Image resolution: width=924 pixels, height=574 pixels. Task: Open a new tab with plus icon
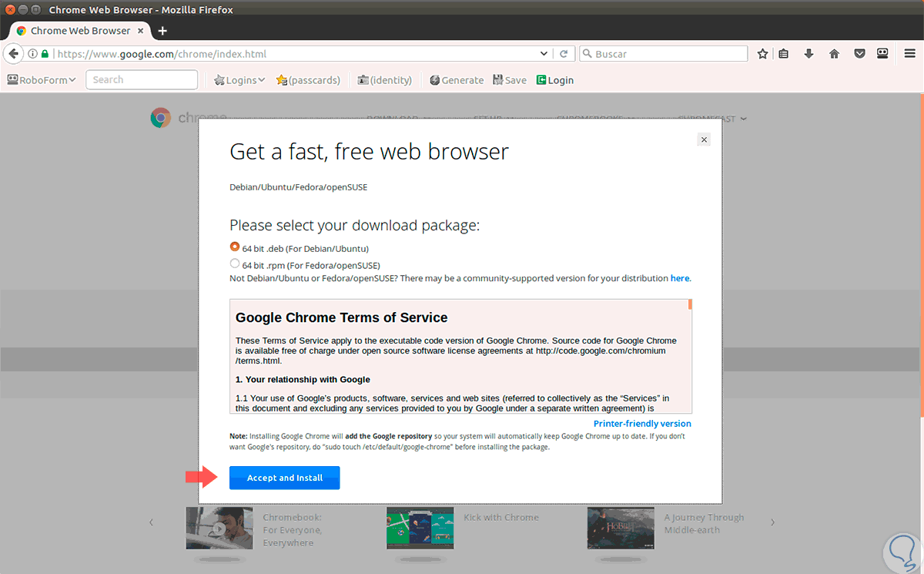tap(162, 31)
